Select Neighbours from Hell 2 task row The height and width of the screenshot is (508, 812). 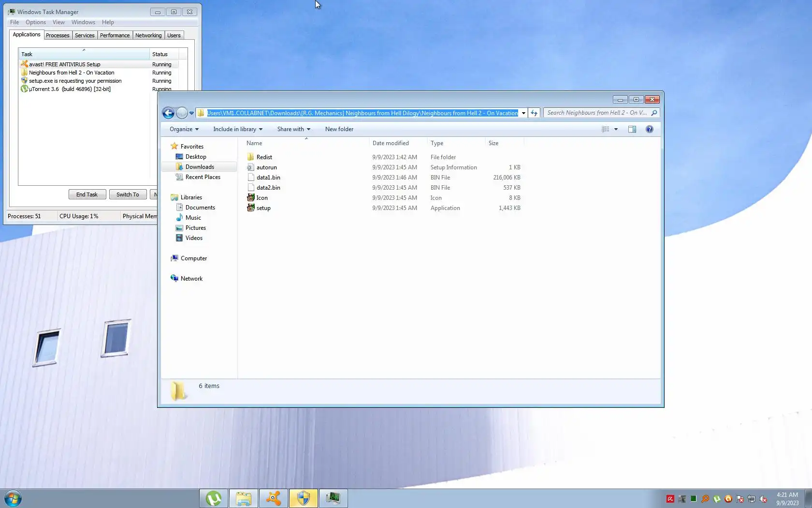coord(99,73)
